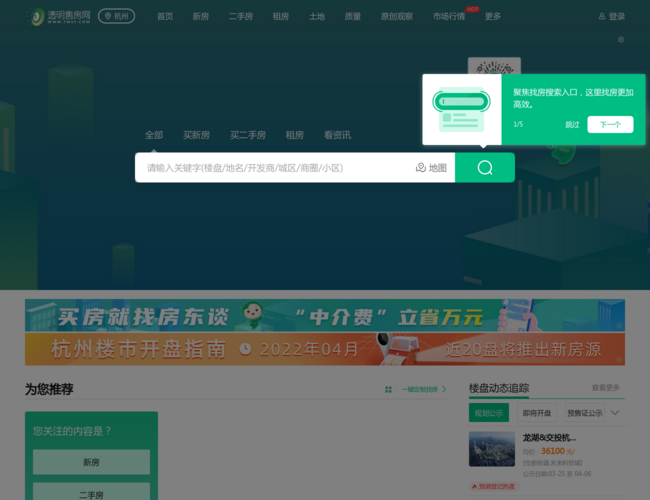This screenshot has width=650, height=500.
Task: Open the 杭州 city selector
Action: 116,16
